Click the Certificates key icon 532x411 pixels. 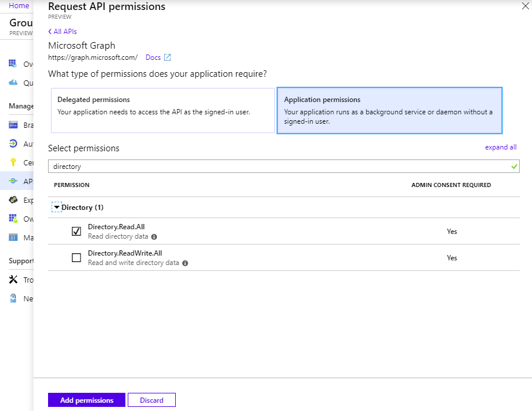[13, 162]
